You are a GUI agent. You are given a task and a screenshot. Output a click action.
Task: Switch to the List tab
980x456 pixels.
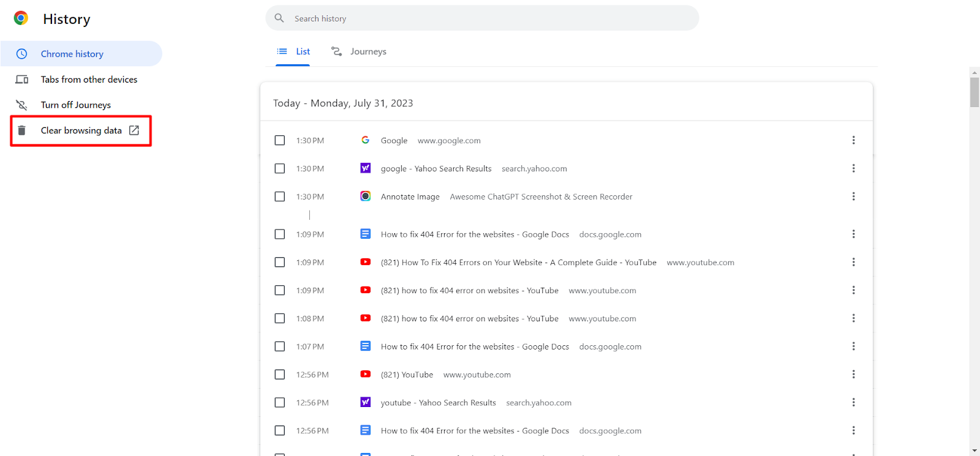pos(293,51)
